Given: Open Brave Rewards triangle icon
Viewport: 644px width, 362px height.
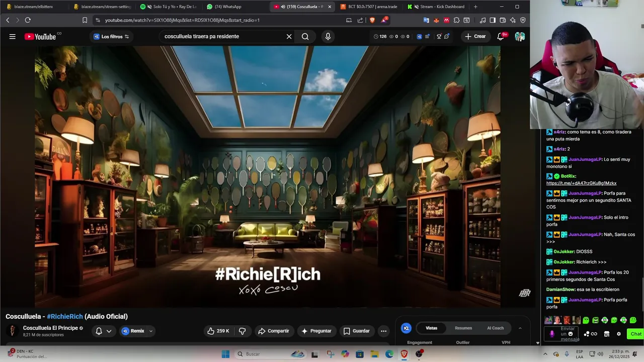Looking at the screenshot, I should coord(385,20).
